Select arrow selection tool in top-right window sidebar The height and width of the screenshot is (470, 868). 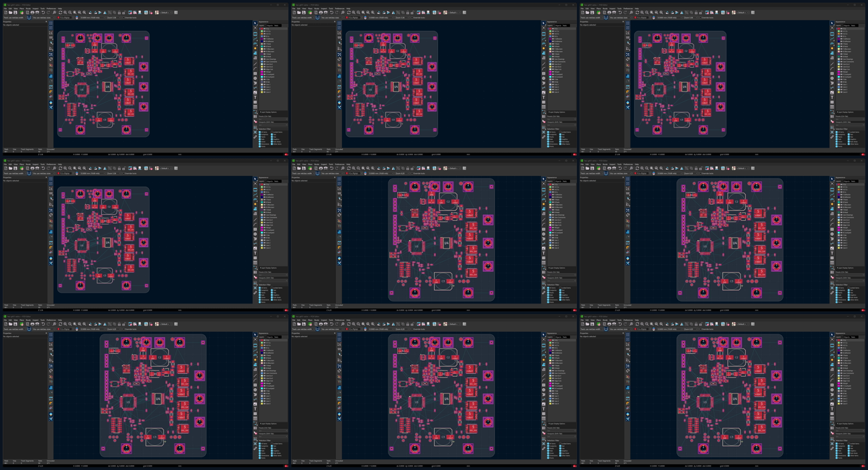pyautogui.click(x=832, y=23)
